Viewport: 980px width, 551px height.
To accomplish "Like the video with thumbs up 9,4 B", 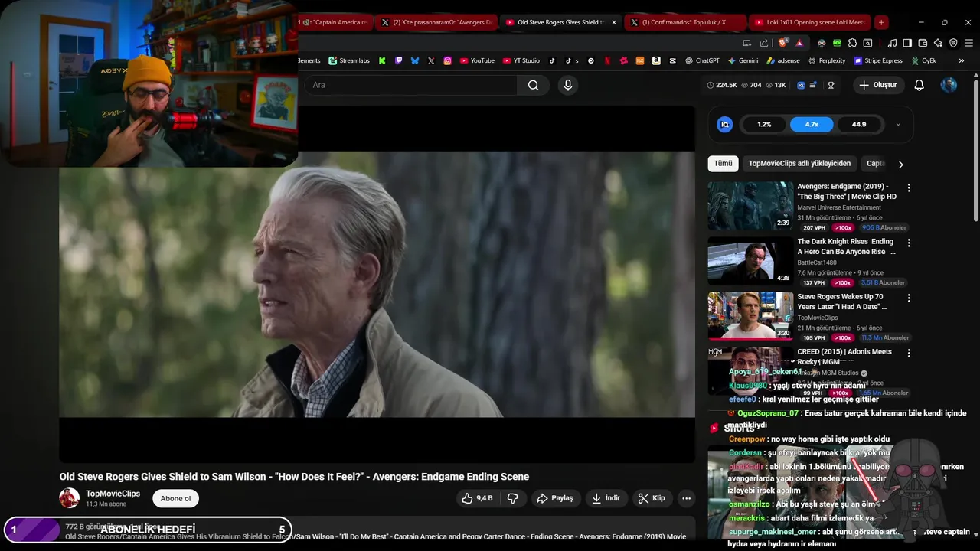I will [x=476, y=498].
